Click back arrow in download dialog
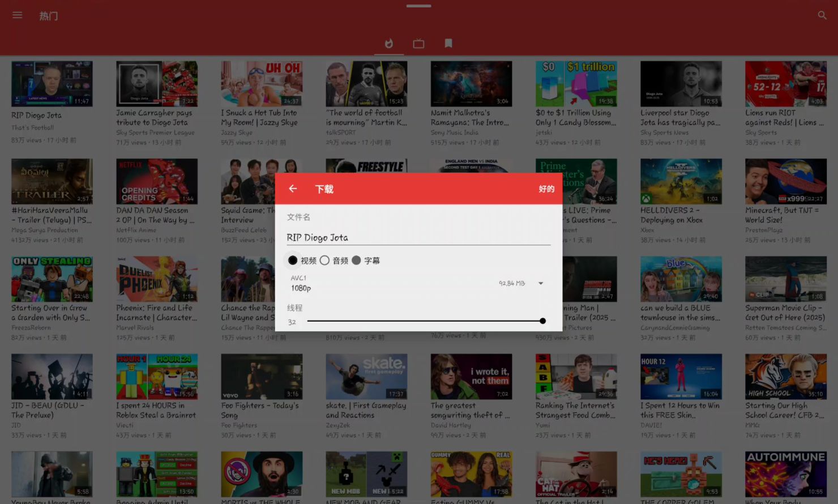This screenshot has width=838, height=504. 293,189
